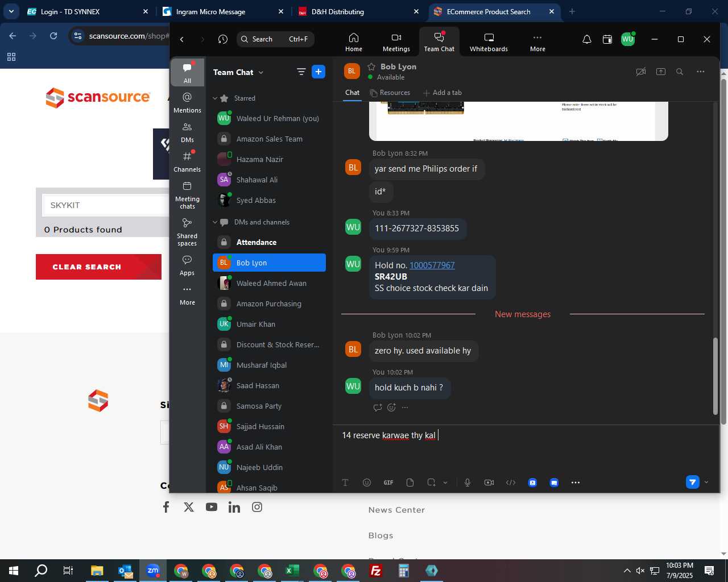Select All chats in sidebar
The height and width of the screenshot is (582, 728).
(x=187, y=73)
